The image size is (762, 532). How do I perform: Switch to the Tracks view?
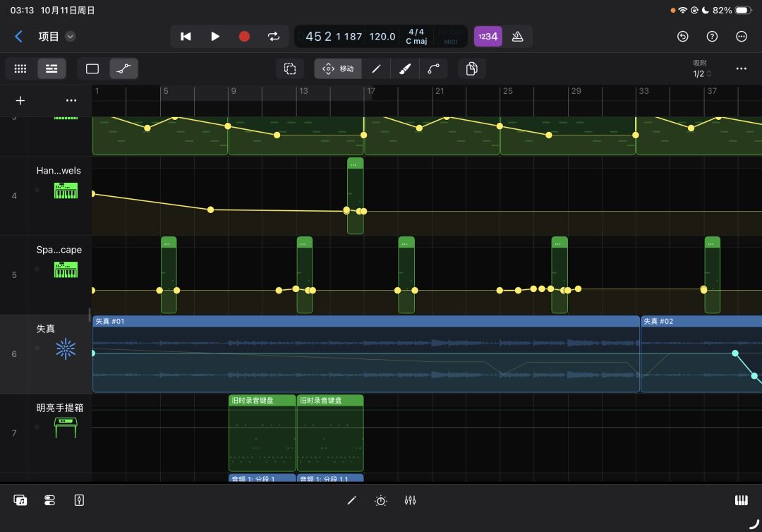[x=52, y=68]
